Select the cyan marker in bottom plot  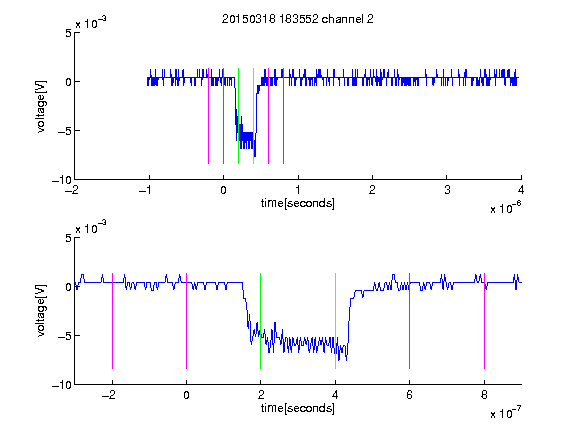tap(335, 321)
